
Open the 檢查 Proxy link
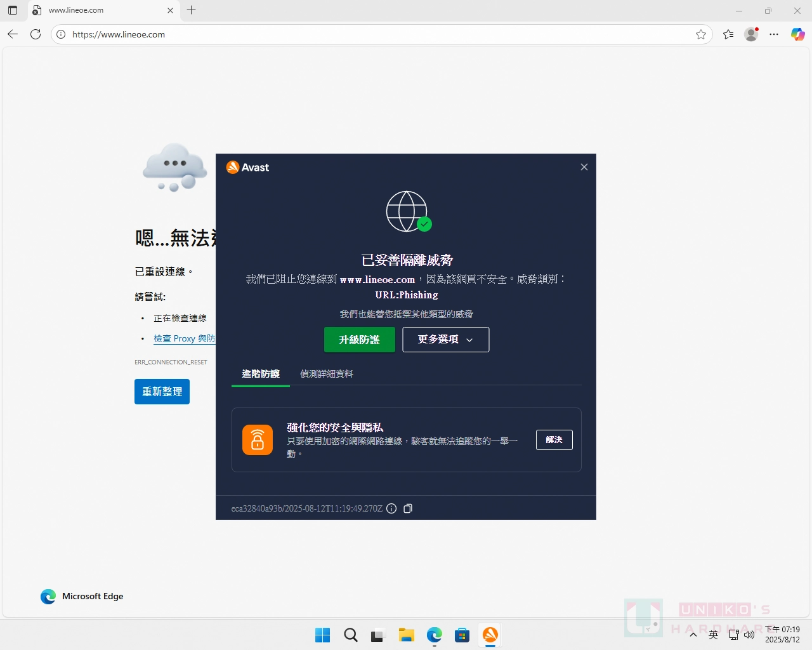coord(184,338)
